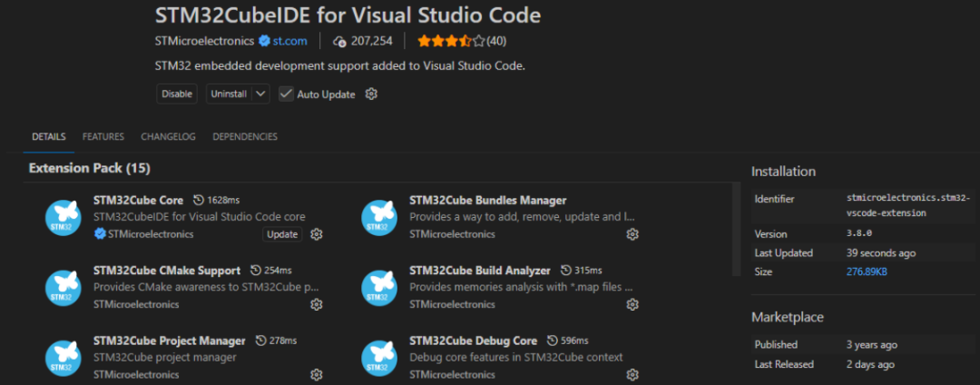Click verified publisher badge beside st.com

(264, 41)
